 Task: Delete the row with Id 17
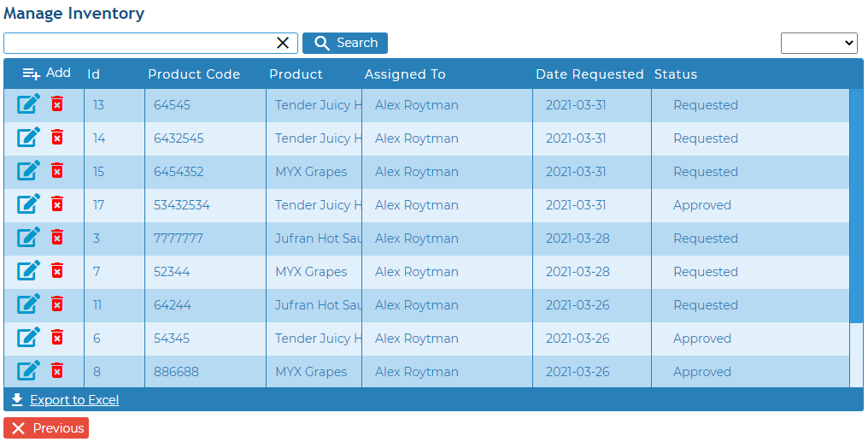(57, 203)
